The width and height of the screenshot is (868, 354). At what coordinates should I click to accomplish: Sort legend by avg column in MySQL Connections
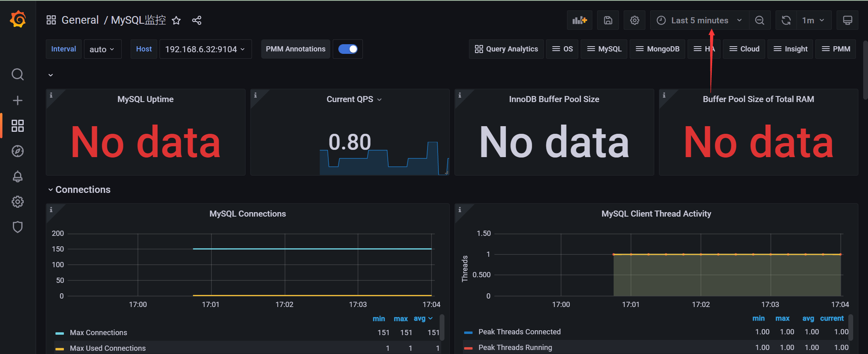423,319
